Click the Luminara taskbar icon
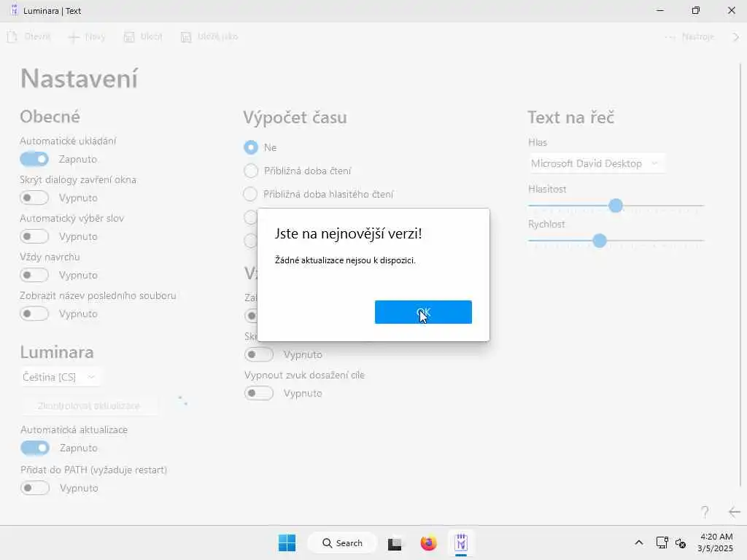747x560 pixels. (461, 542)
